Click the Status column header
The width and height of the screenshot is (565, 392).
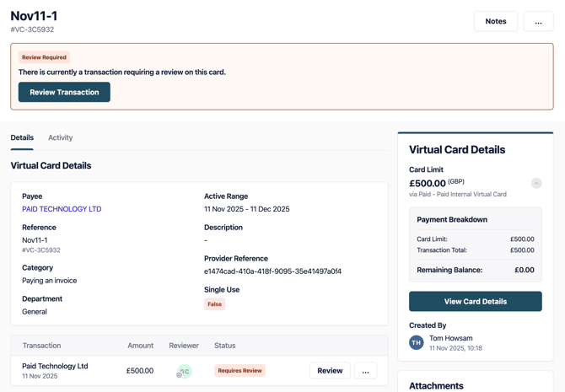click(x=224, y=346)
